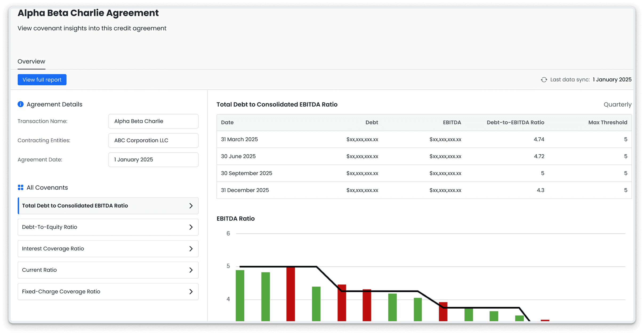Click the Current Ratio chevron arrow
The height and width of the screenshot is (334, 644).
click(x=191, y=270)
